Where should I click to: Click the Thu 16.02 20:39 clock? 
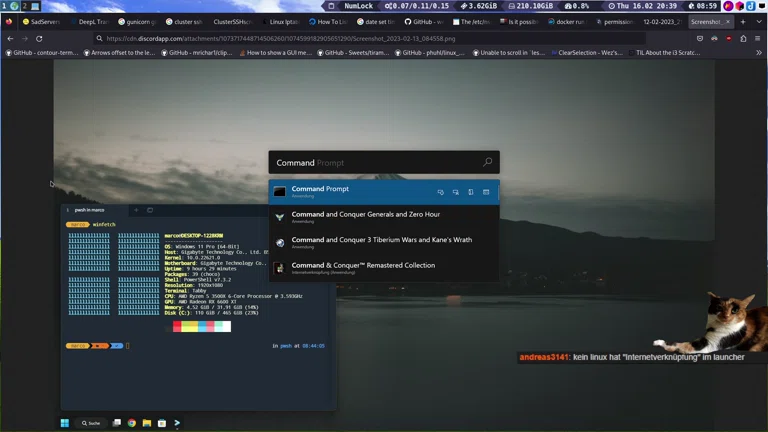tap(643, 6)
